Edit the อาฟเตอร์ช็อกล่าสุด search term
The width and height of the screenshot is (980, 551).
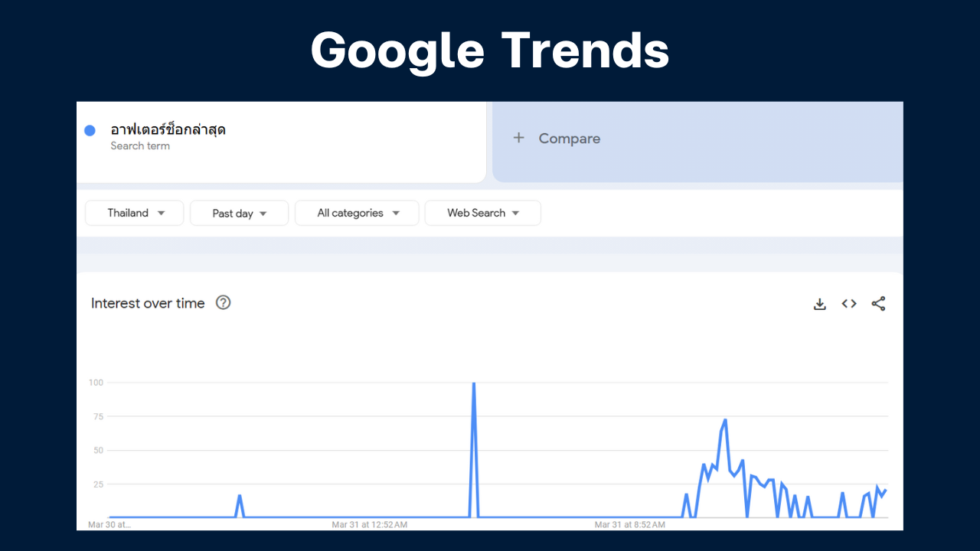[x=168, y=129]
